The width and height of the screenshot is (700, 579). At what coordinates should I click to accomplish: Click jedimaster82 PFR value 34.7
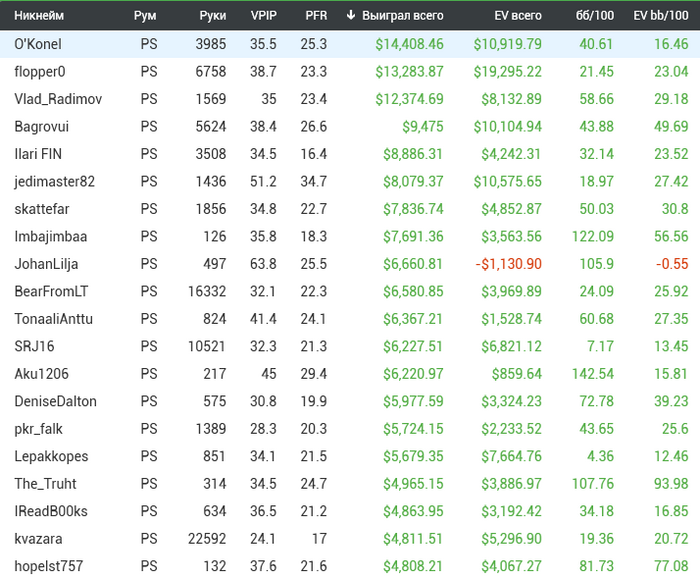click(313, 182)
